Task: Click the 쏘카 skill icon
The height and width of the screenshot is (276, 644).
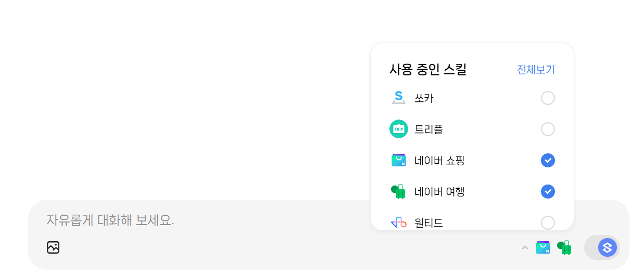Action: pyautogui.click(x=399, y=98)
